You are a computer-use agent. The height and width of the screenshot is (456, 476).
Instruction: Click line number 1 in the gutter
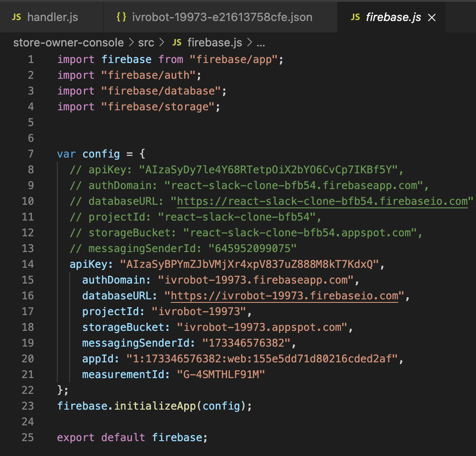click(x=31, y=59)
